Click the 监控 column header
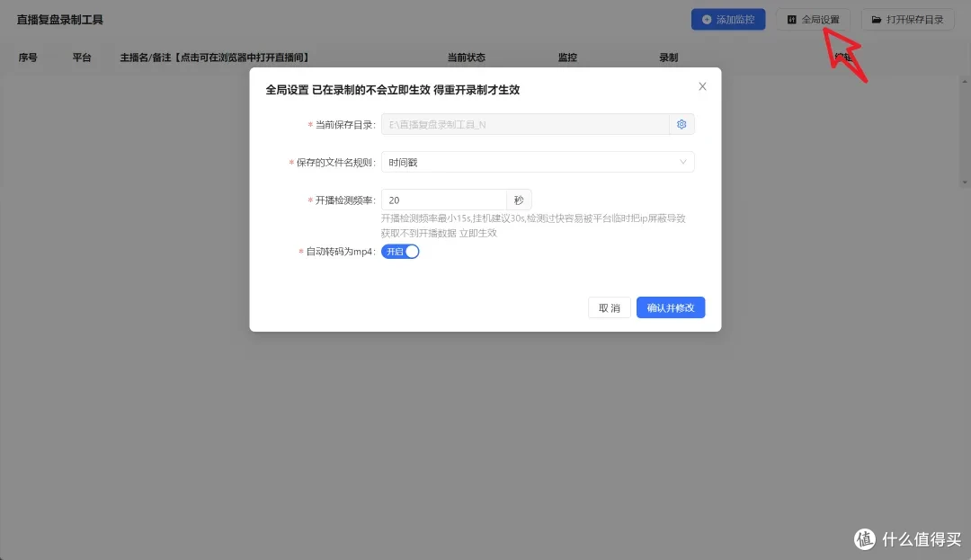This screenshot has height=560, width=971. pyautogui.click(x=567, y=58)
